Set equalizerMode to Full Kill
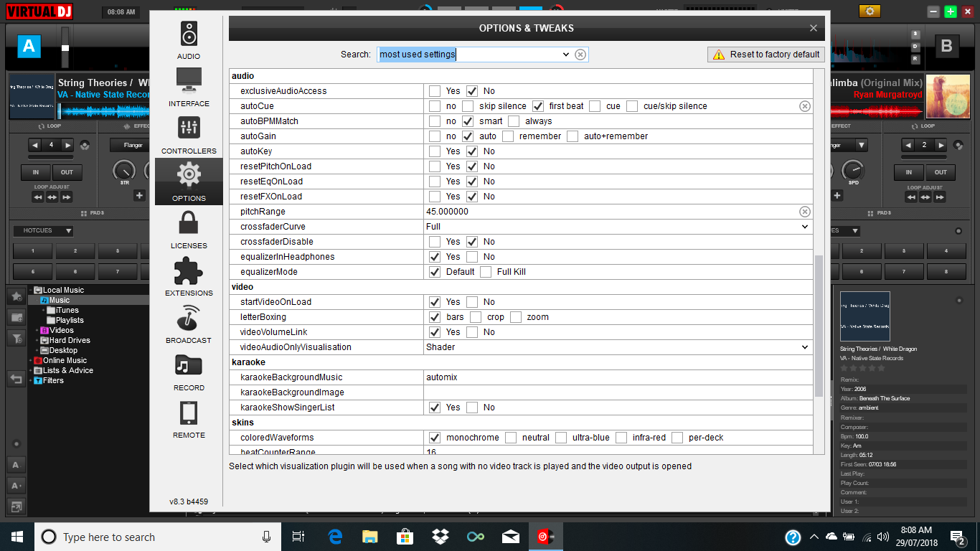Viewport: 980px width, 551px height. click(486, 272)
